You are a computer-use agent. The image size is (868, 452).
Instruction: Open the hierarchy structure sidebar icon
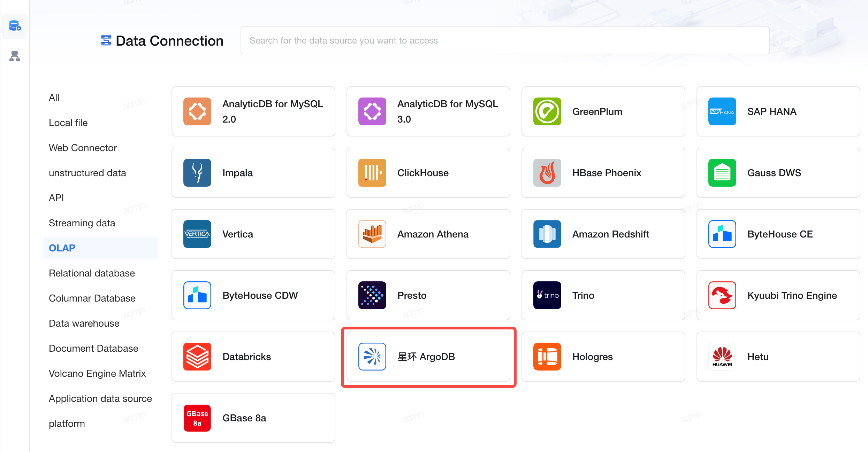(15, 56)
